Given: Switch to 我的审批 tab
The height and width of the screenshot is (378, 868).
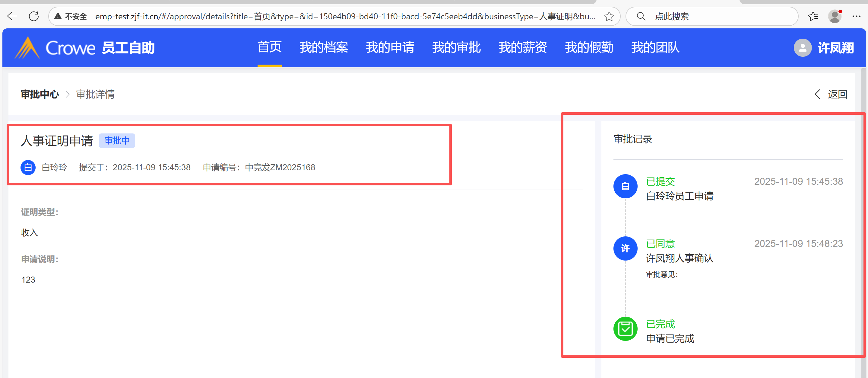Looking at the screenshot, I should click(456, 47).
